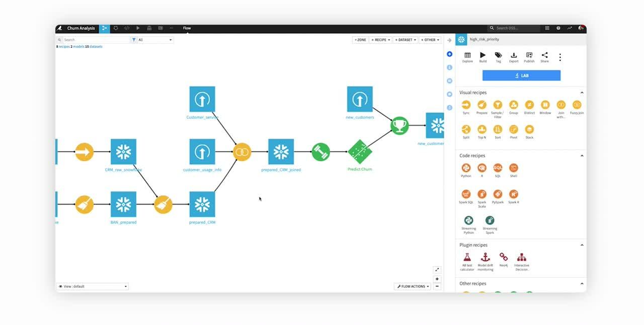This screenshot has height=325, width=644.
Task: Open the Flow menu icon in the top bar
Action: pyautogui.click(x=105, y=28)
